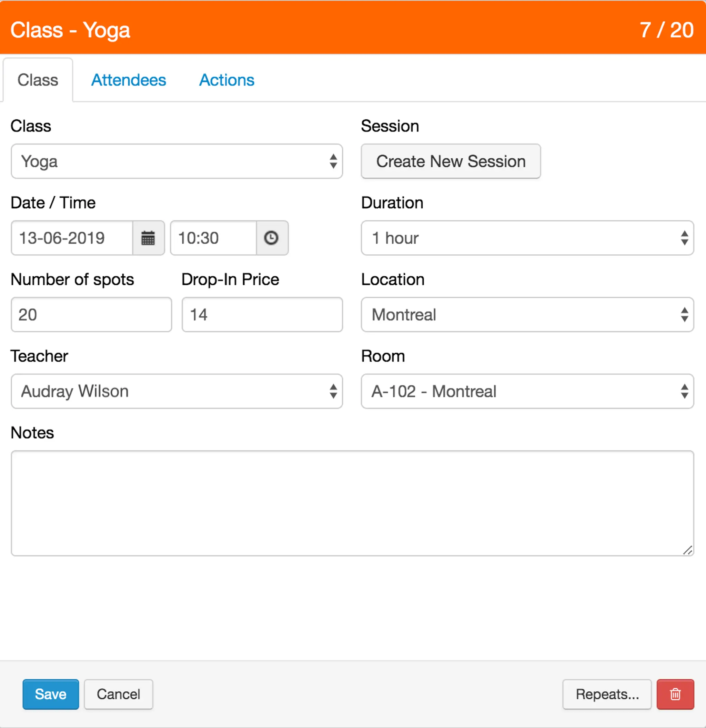Image resolution: width=706 pixels, height=728 pixels.
Task: Click the date field 13-06-2019
Action: click(72, 238)
